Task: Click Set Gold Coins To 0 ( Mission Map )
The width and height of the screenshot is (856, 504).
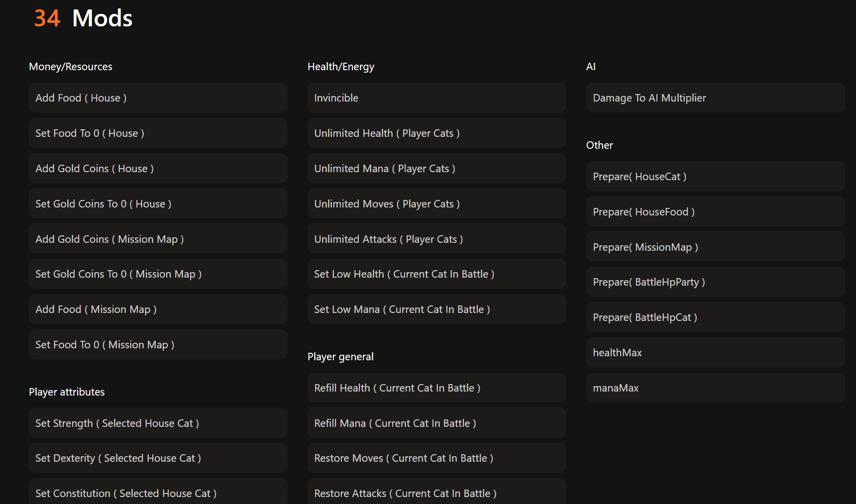Action: click(x=157, y=274)
